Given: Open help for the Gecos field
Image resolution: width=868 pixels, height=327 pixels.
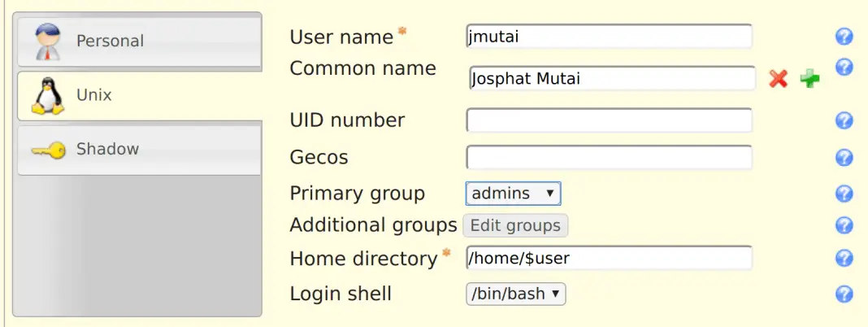Looking at the screenshot, I should [x=844, y=158].
